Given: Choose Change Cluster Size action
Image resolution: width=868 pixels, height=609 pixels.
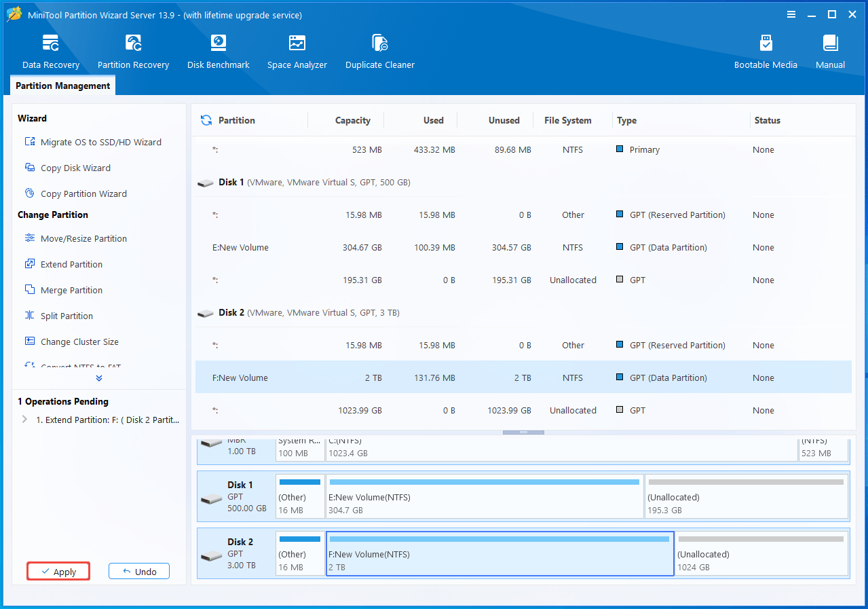Looking at the screenshot, I should pyautogui.click(x=72, y=342).
